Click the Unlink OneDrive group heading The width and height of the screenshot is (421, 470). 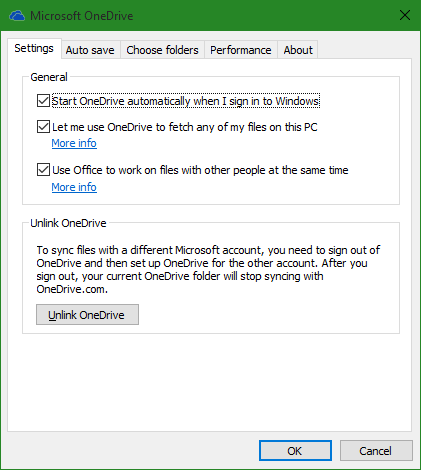(x=68, y=223)
